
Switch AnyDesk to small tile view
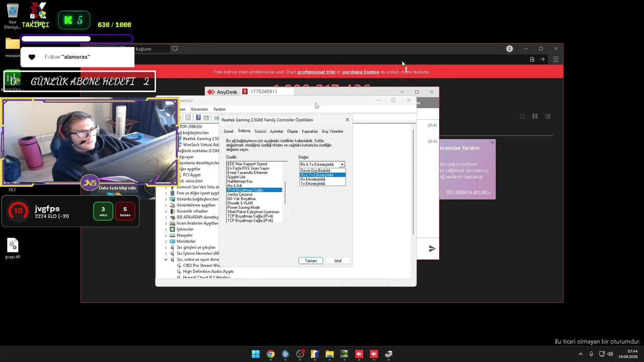pos(535,116)
